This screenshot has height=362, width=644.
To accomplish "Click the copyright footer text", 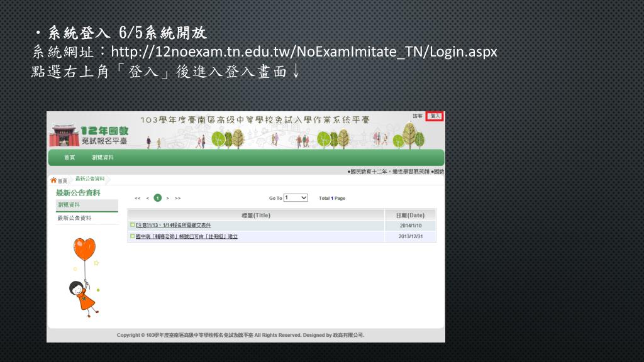I will pyautogui.click(x=240, y=335).
